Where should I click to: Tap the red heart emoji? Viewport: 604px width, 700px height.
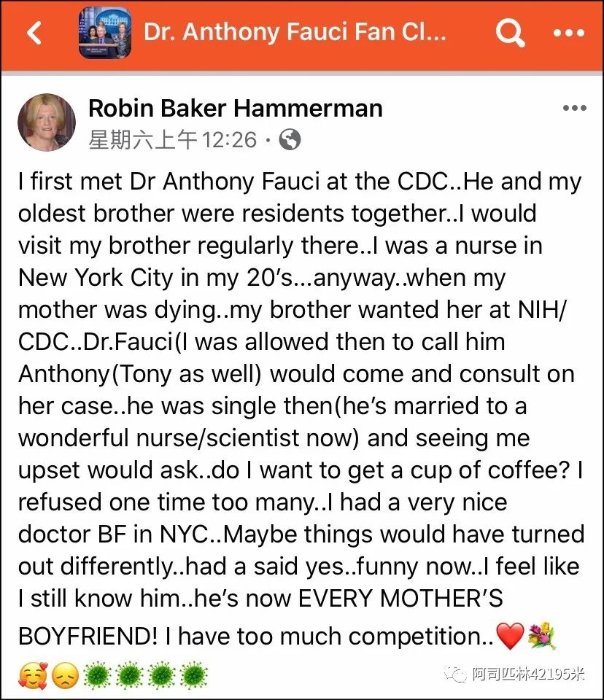pos(510,636)
